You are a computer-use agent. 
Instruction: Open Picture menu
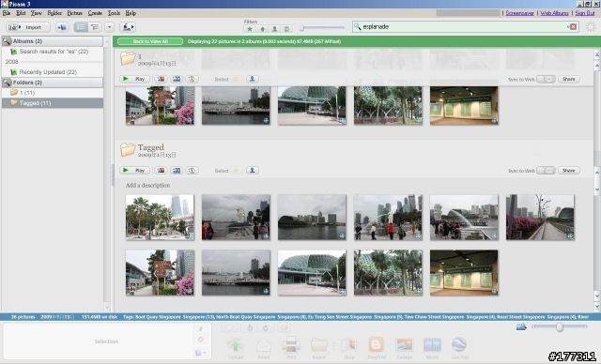[x=75, y=13]
